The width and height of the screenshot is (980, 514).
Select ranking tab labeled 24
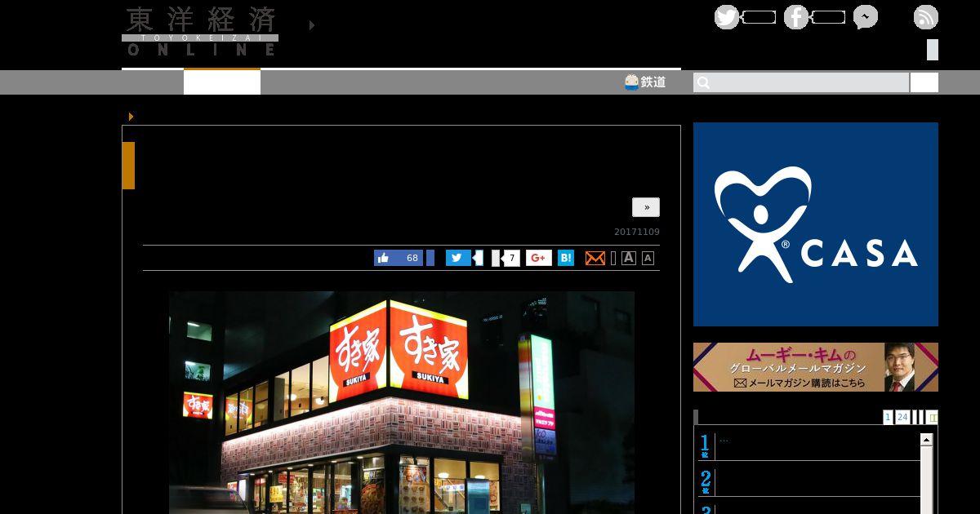pyautogui.click(x=902, y=417)
